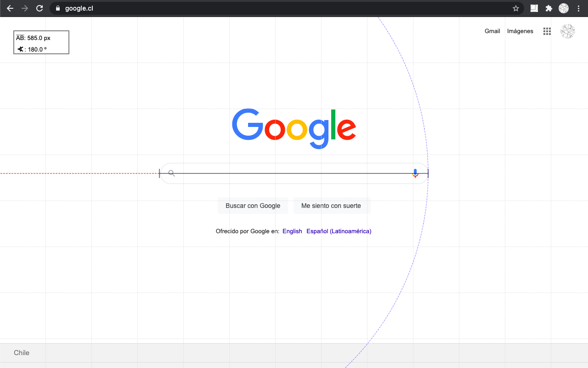The width and height of the screenshot is (588, 368).
Task: Click the Chile footer text
Action: (22, 353)
